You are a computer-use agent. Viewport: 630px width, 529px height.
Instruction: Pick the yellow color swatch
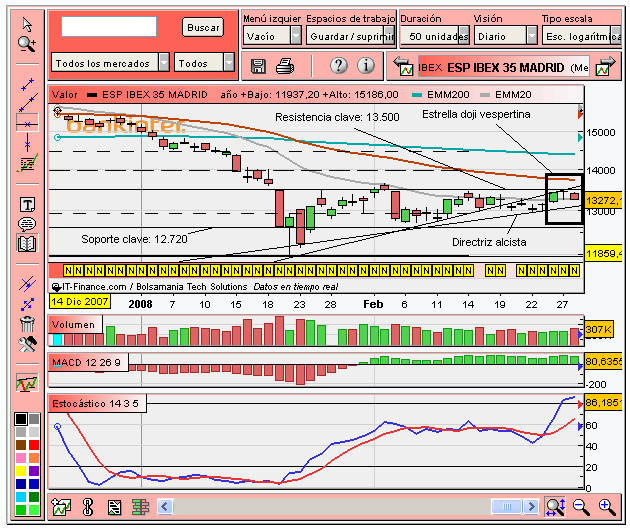click(x=21, y=471)
